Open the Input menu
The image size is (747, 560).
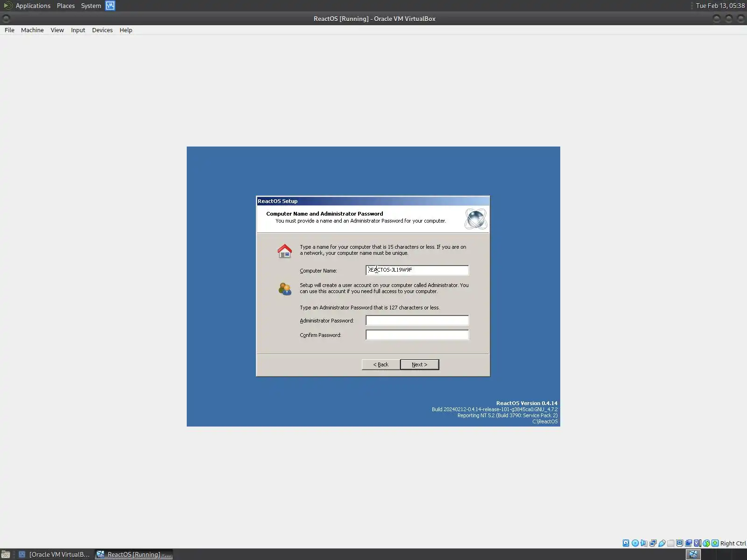78,30
